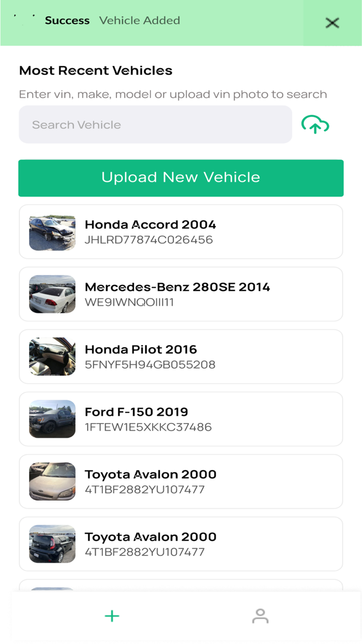Click the white Mercedes-Benz thumbnail image
Image resolution: width=362 pixels, height=644 pixels.
coord(52,294)
